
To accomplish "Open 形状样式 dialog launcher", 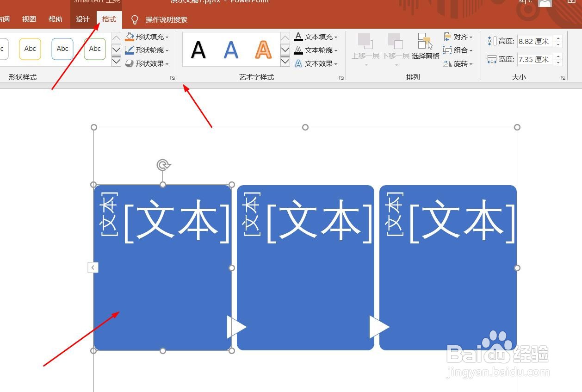I will pyautogui.click(x=173, y=78).
